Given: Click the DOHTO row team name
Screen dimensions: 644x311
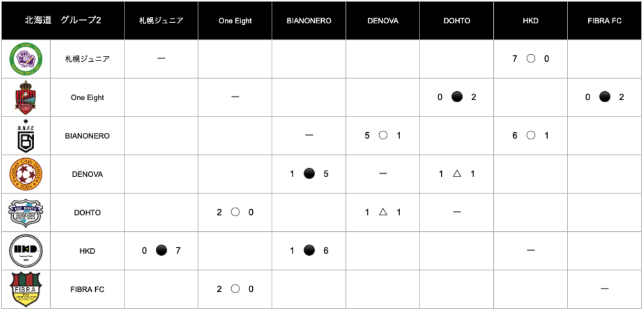Looking at the screenshot, I should click(x=87, y=212).
